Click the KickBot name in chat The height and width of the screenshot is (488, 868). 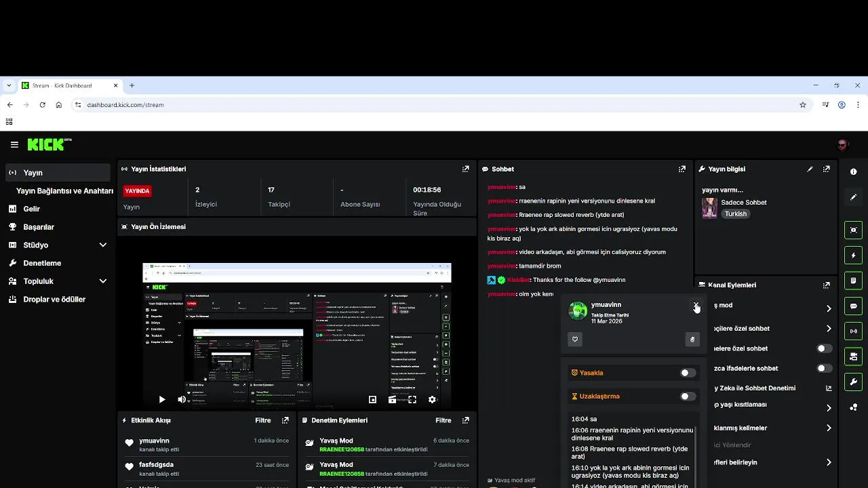click(518, 280)
